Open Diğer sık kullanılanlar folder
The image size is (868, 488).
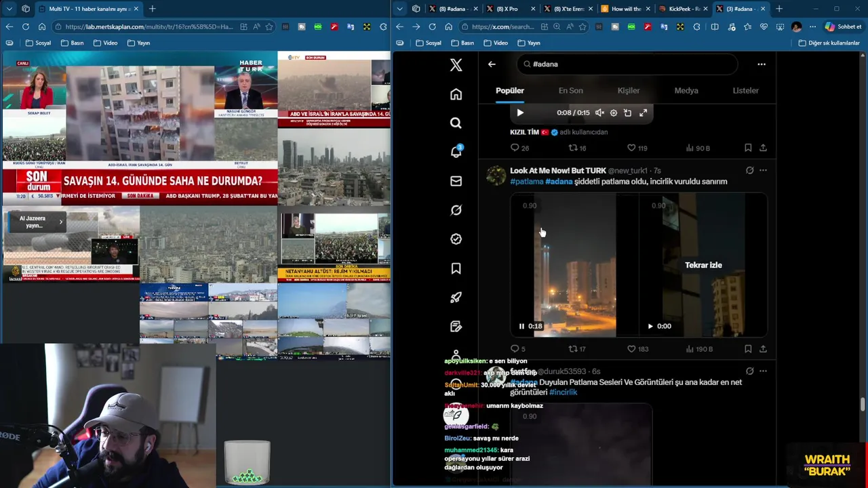pyautogui.click(x=829, y=43)
